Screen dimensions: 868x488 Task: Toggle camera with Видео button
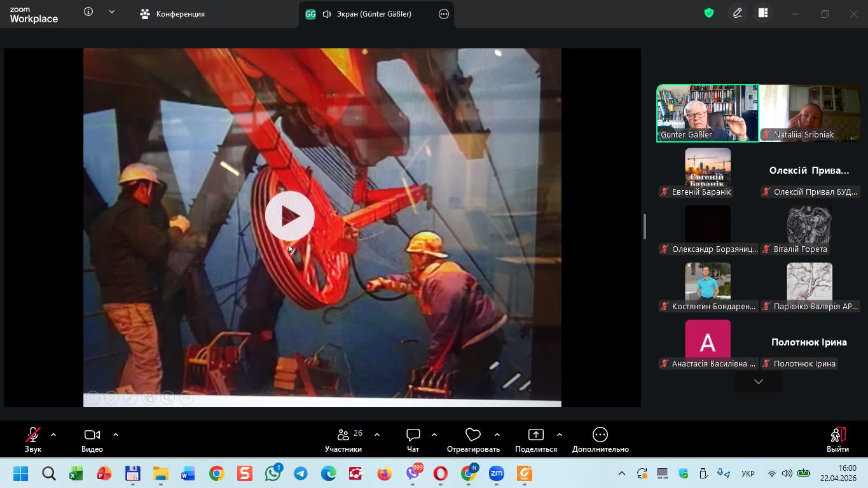[x=92, y=440]
